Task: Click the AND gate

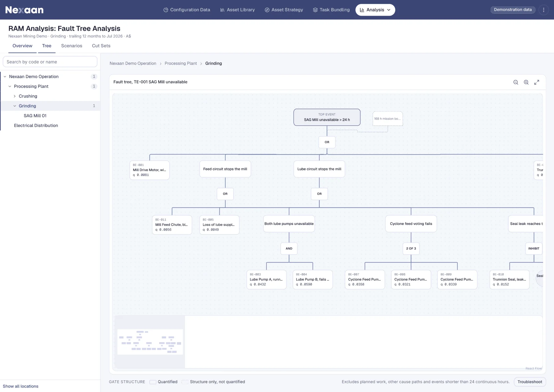Action: 289,249
